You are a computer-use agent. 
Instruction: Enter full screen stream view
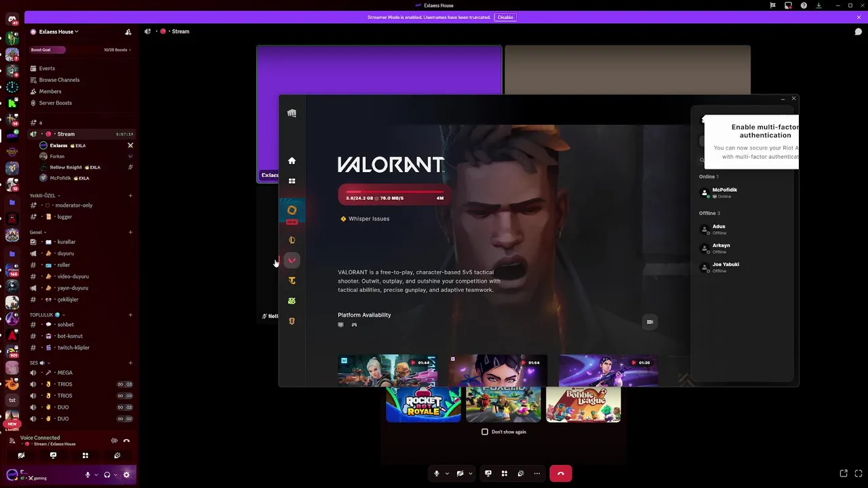tap(858, 473)
